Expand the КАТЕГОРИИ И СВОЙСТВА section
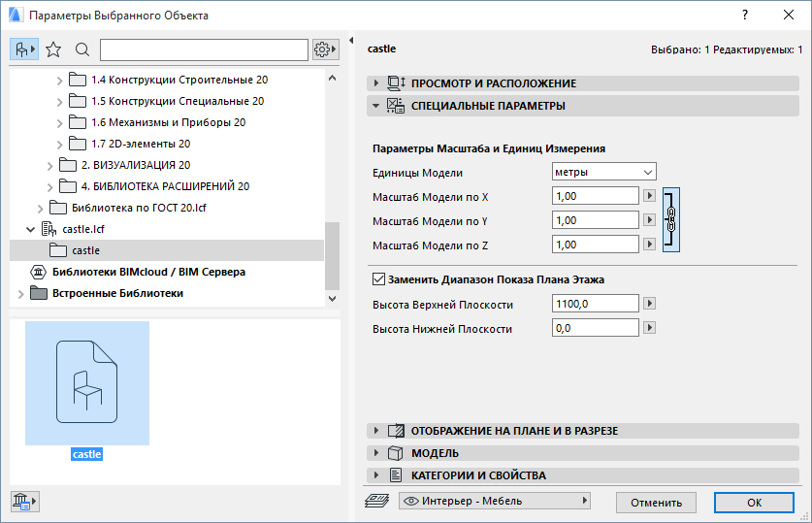Viewport: 812px width, 523px height. [x=376, y=475]
